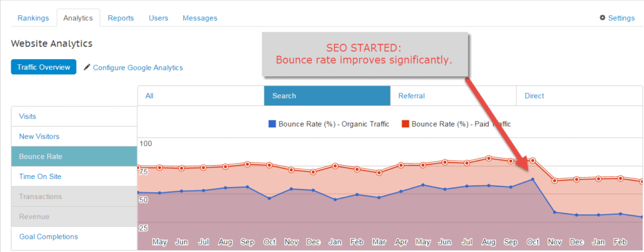Choose New Visitors in the sidebar

point(74,136)
